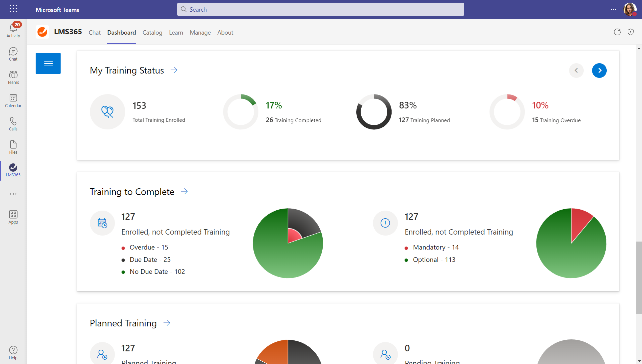The image size is (642, 364).
Task: Click the '153' total enrolled value
Action: [x=139, y=105]
